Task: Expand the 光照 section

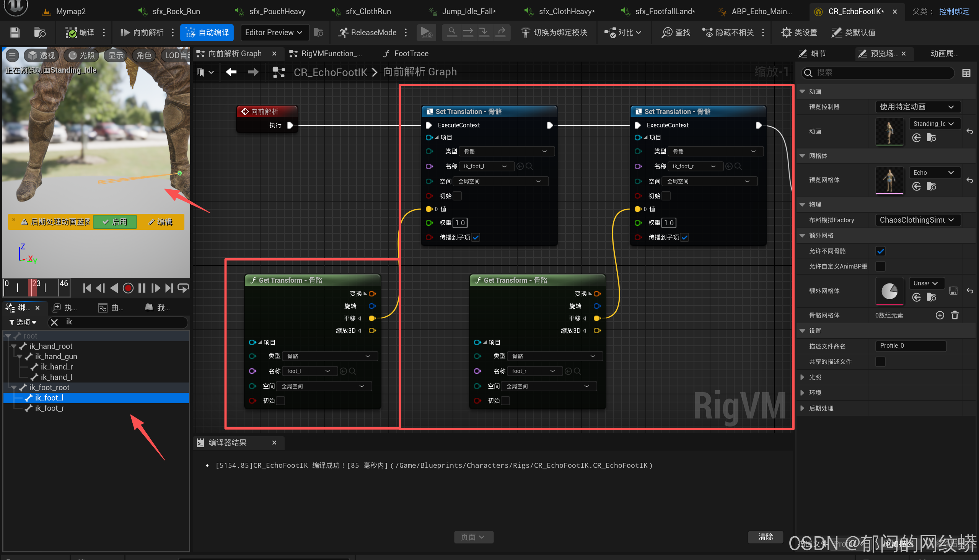Action: point(802,377)
